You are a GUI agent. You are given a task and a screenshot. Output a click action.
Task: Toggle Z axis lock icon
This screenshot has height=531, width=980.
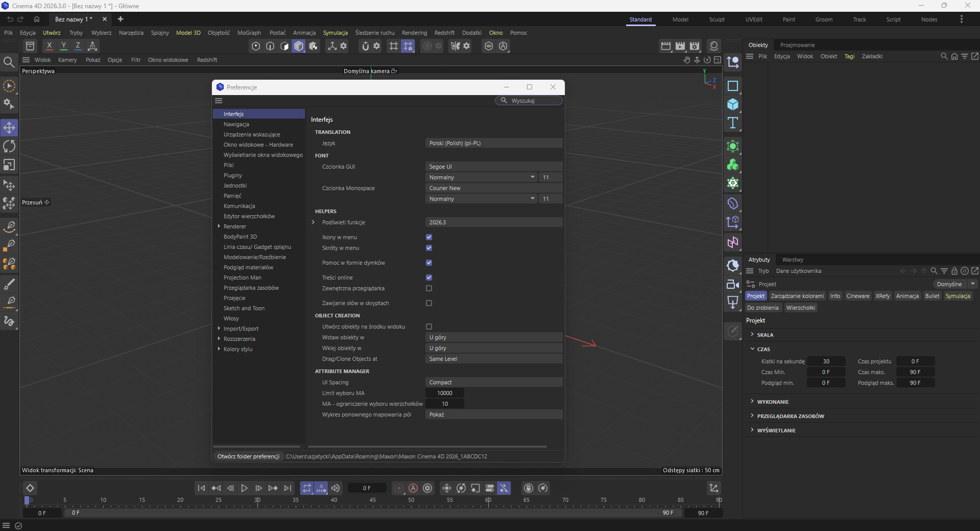tap(78, 46)
